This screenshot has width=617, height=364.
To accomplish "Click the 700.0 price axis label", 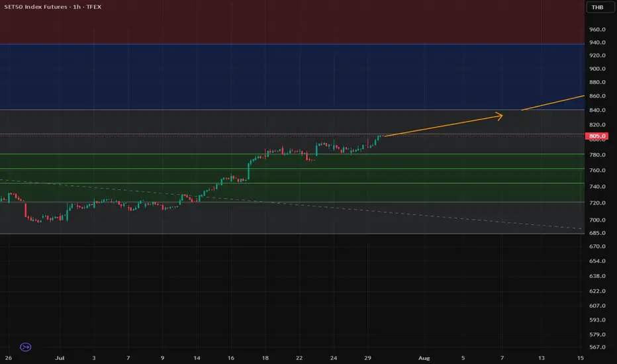I will point(597,220).
